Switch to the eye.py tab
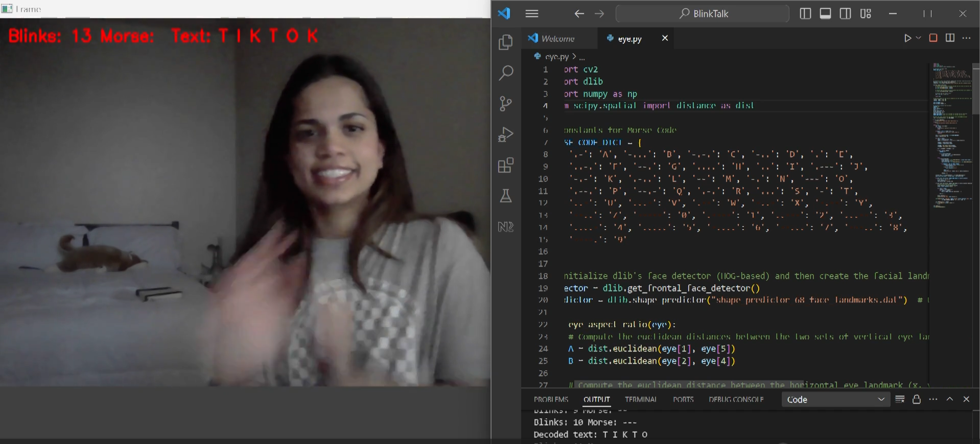 click(x=629, y=38)
